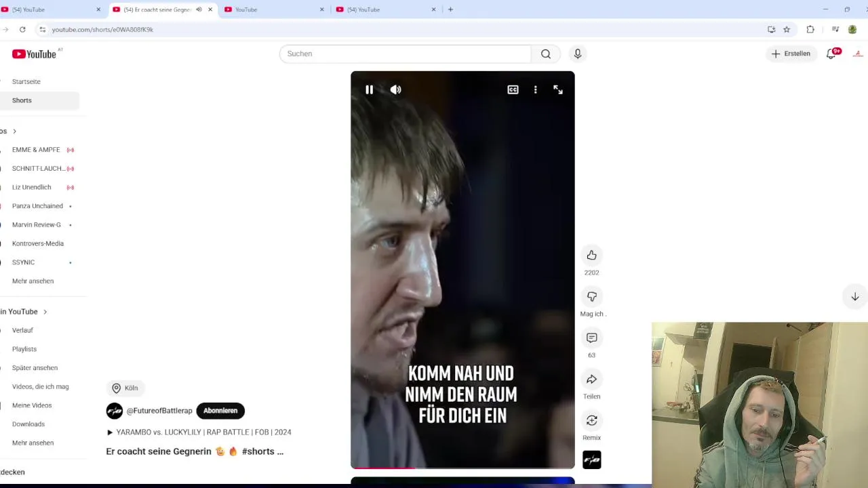Go to the next Short arrow
The height and width of the screenshot is (488, 868).
tap(854, 296)
